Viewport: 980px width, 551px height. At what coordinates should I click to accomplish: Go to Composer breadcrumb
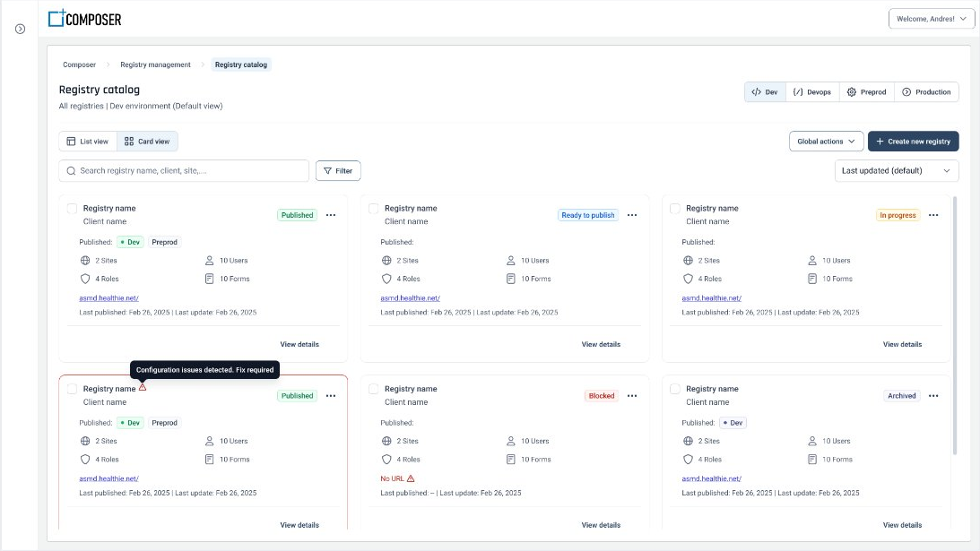click(80, 65)
